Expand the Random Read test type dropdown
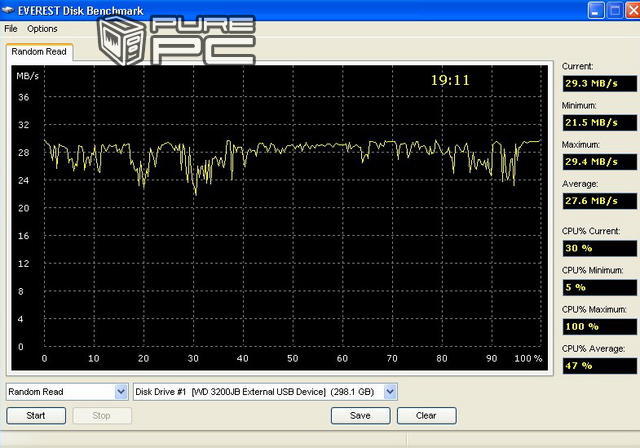Viewport: 640px width, 448px height. (121, 392)
